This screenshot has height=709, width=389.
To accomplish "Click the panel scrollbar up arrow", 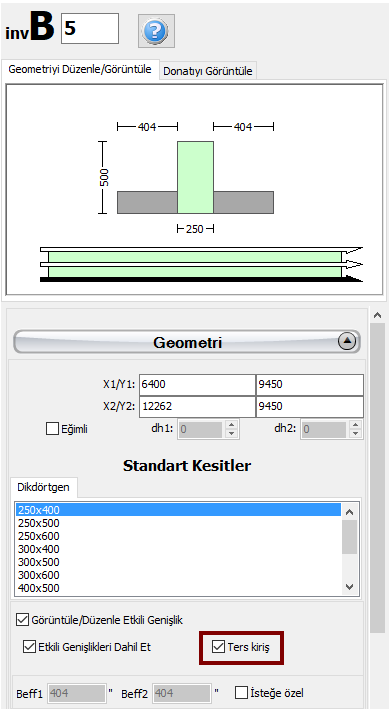I will coord(379,315).
